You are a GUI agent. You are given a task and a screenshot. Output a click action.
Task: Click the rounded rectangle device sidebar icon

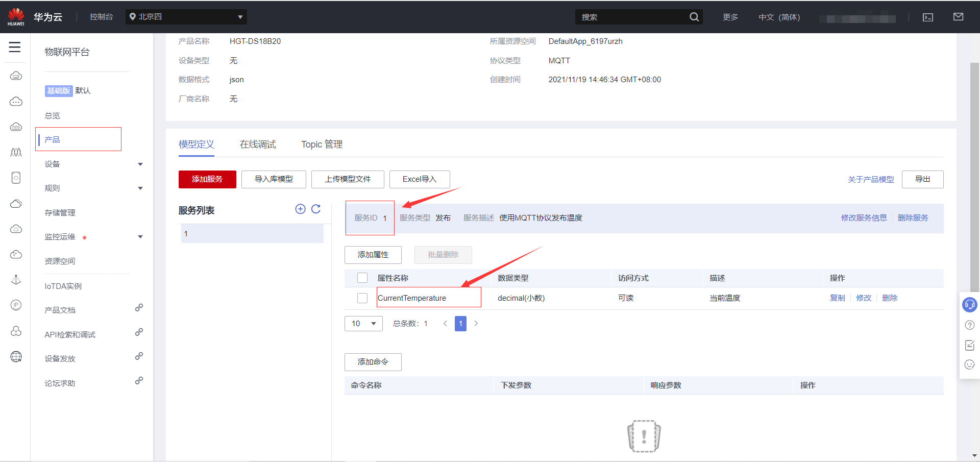tap(16, 178)
